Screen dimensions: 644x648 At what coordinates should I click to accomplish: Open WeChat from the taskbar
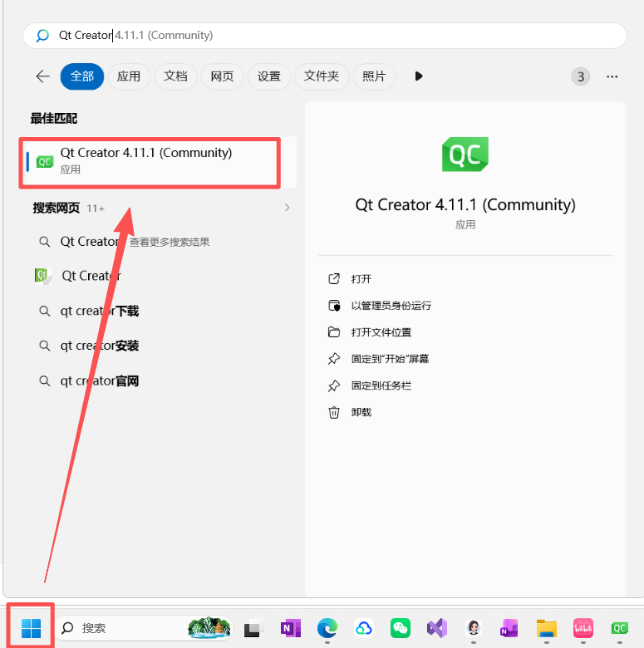pos(401,629)
